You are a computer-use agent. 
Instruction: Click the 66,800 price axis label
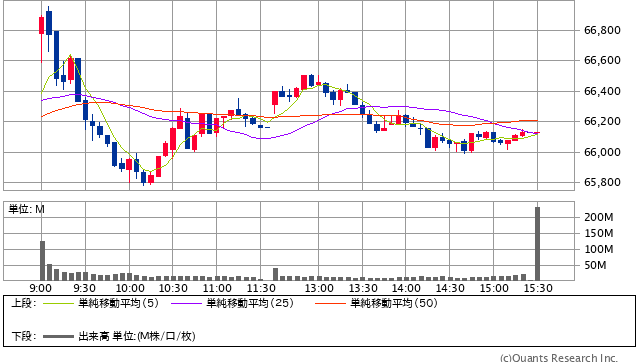(x=602, y=30)
